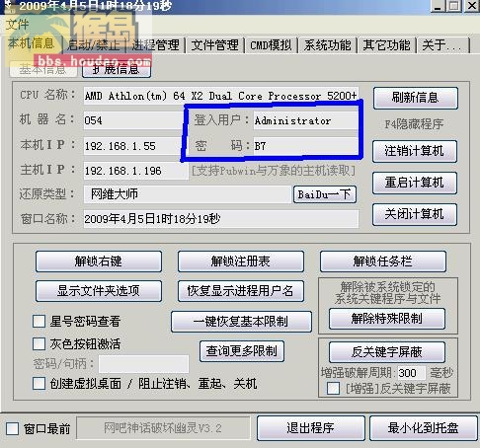Image resolution: width=480 pixels, height=448 pixels.
Task: Click the 解锁任务栏 button
Action: click(383, 261)
